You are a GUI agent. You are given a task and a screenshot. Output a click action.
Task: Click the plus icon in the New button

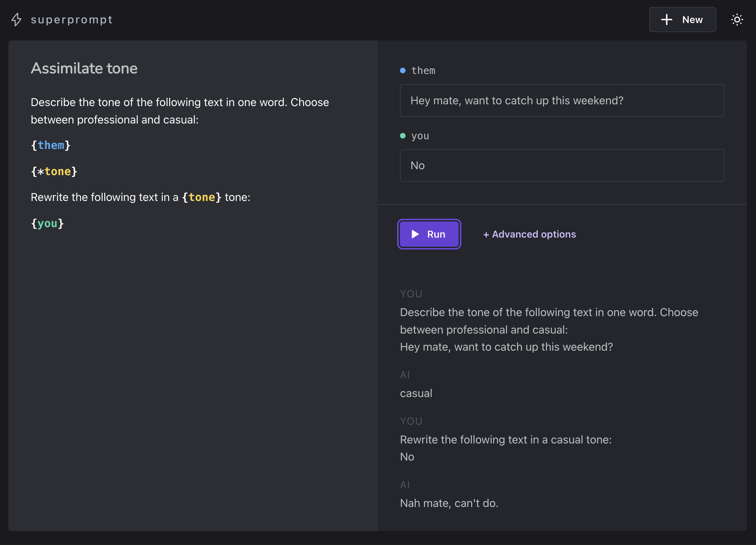[x=666, y=20]
